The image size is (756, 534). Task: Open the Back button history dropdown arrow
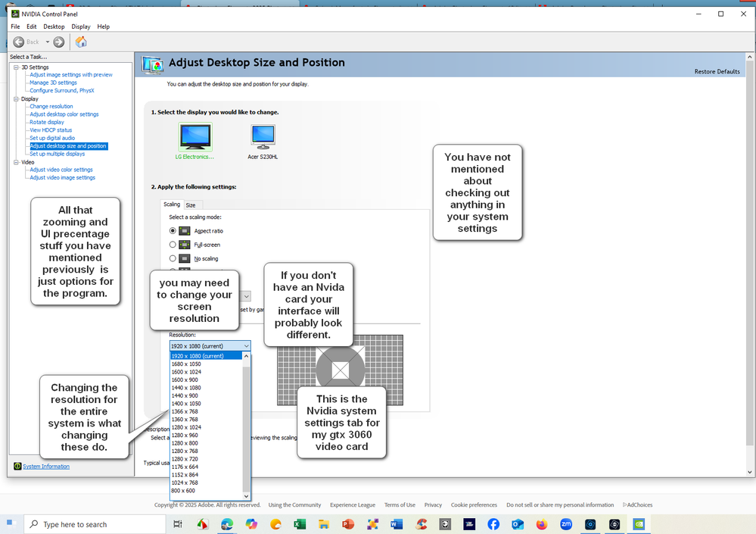pyautogui.click(x=47, y=42)
